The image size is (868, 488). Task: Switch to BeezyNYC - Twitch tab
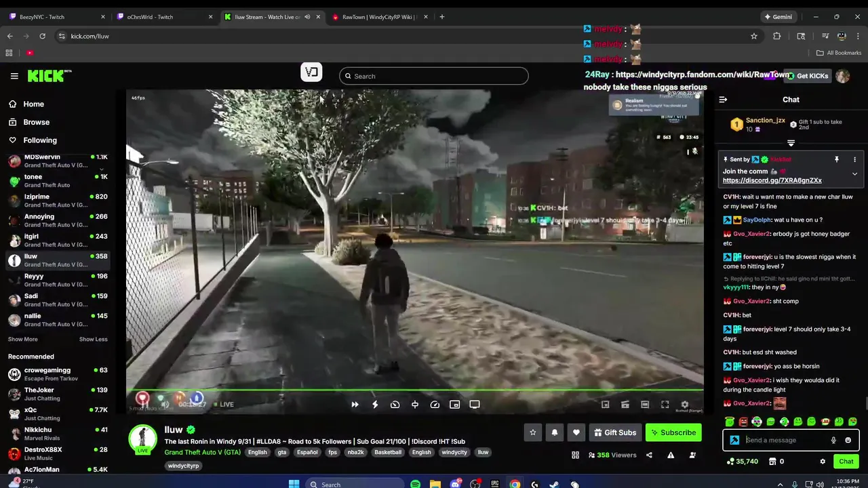pyautogui.click(x=57, y=17)
